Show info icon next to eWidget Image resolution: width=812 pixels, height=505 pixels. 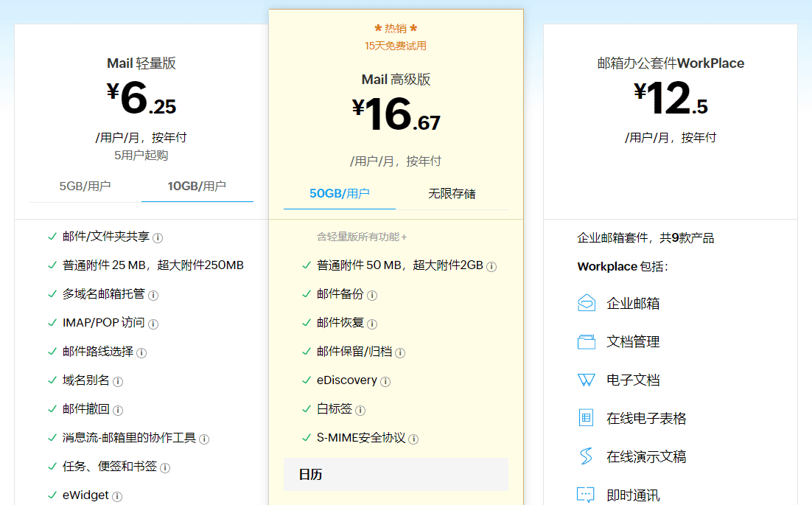pos(118,496)
